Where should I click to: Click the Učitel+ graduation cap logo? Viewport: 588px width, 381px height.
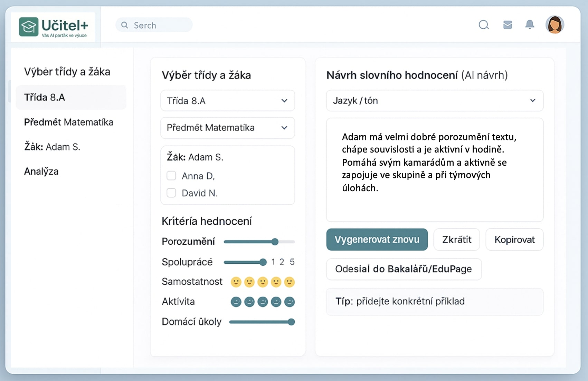(29, 27)
